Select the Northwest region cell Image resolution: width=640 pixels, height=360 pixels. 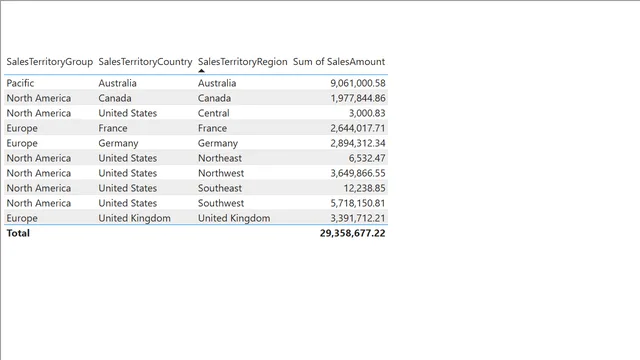tap(221, 173)
